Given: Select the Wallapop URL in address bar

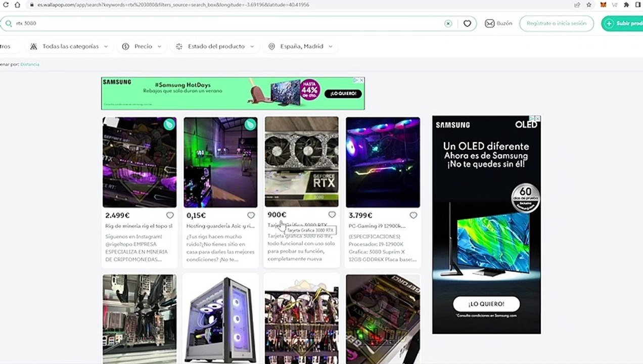Looking at the screenshot, I should (173, 5).
